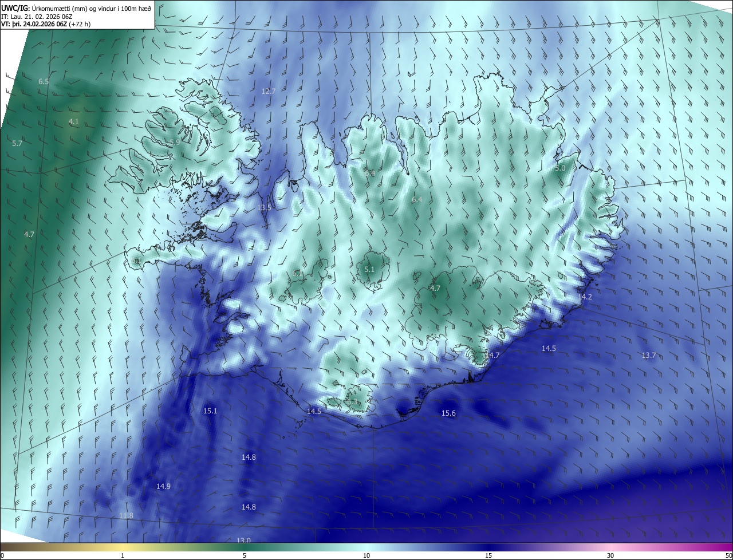Click the 4.1 value label over the green ocean area
This screenshot has width=733, height=560.
(x=74, y=121)
